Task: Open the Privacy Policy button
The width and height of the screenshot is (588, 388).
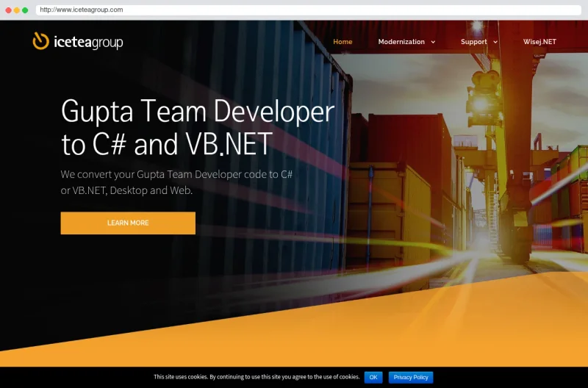Action: [411, 377]
